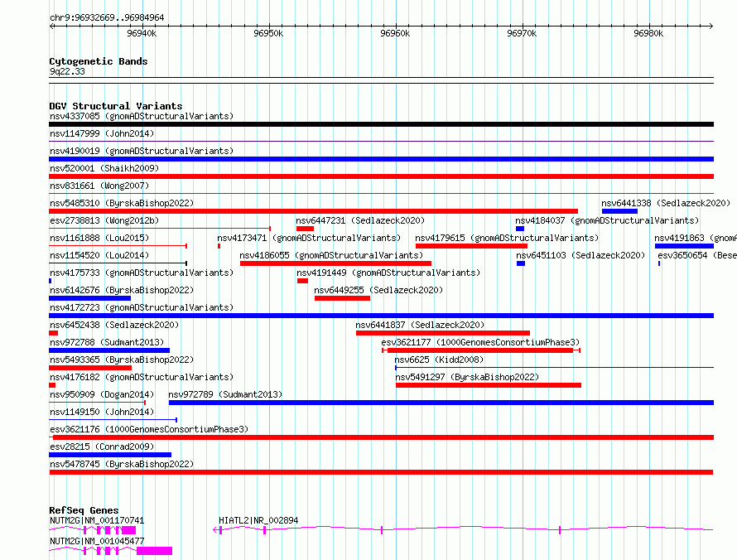Click the 96960k ruler tick label

pos(395,33)
